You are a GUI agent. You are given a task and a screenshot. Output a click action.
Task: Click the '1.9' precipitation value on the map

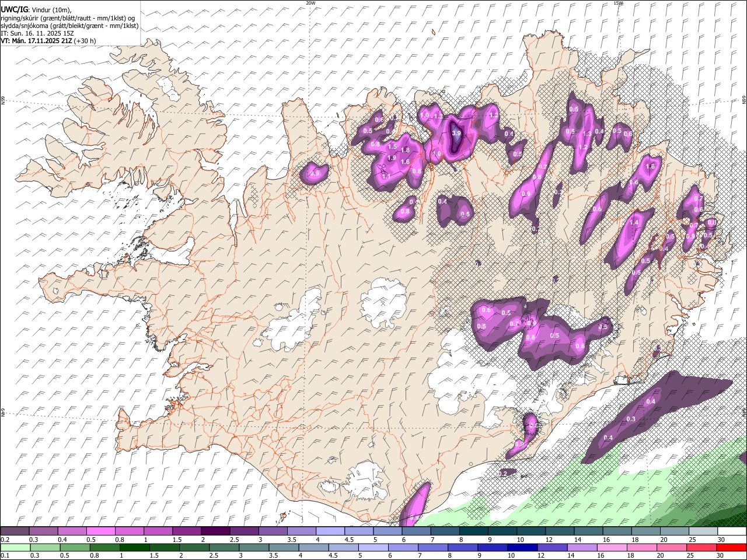click(392, 157)
